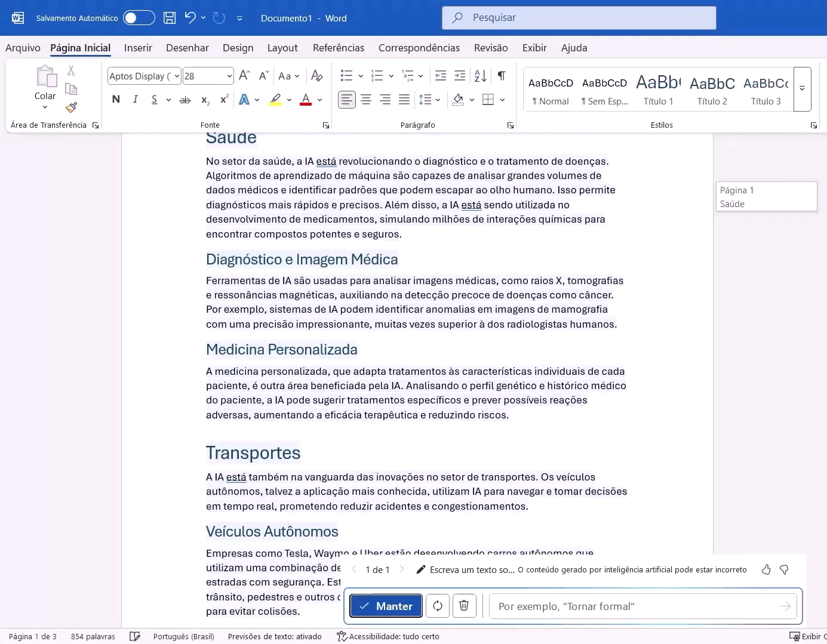This screenshot has width=827, height=644.
Task: Open the bullet list dropdown arrow
Action: pyautogui.click(x=361, y=76)
